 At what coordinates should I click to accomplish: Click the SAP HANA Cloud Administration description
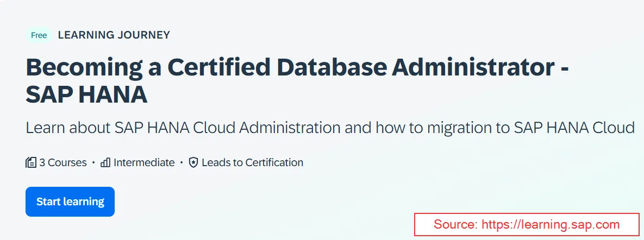330,128
